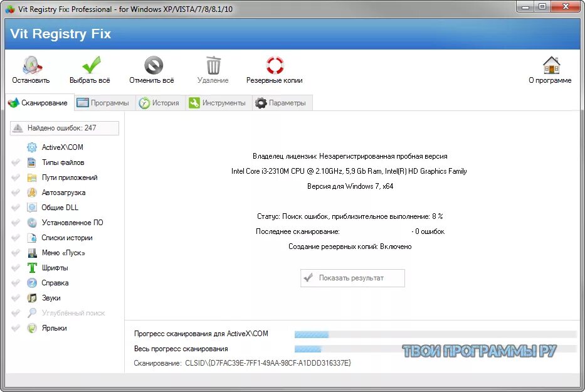Click the Vit Registry Fix header title
Image resolution: width=585 pixels, height=392 pixels.
[x=60, y=34]
